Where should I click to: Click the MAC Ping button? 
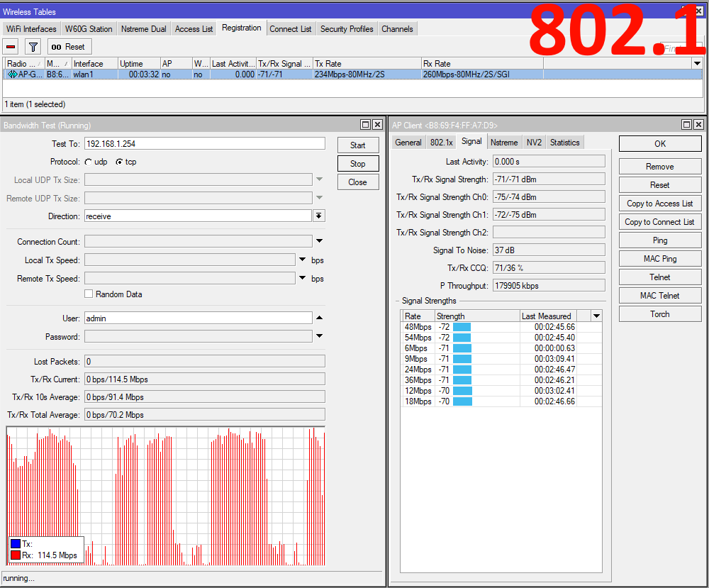tap(660, 259)
